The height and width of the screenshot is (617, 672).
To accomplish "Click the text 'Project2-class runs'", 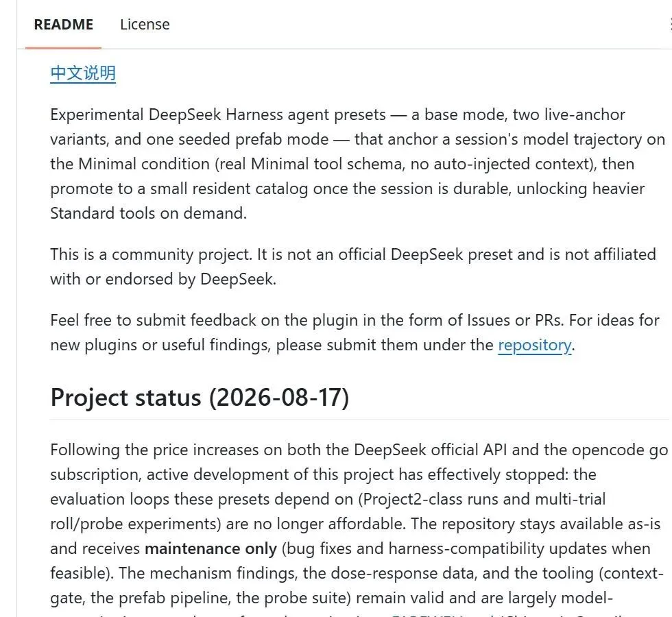I will [430, 499].
